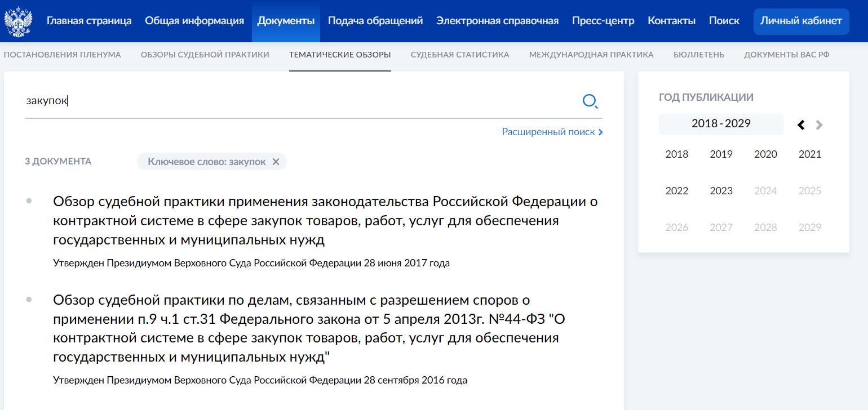Select year 2020 in publication filter
The image size is (868, 410).
click(x=765, y=154)
